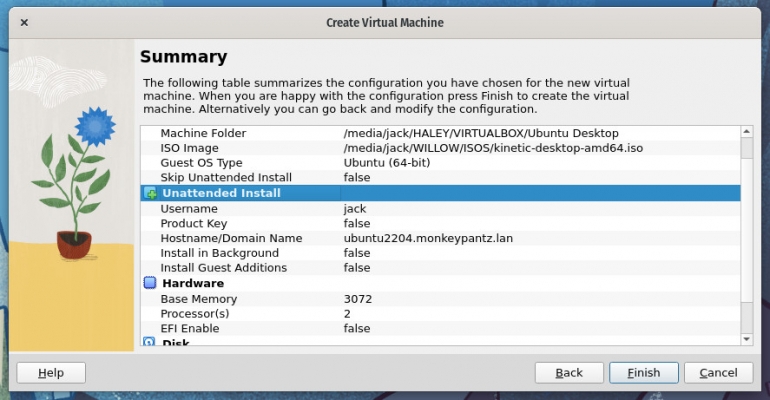Click the Guest OS Type label
Viewport: 770px width, 400px height.
pos(201,163)
